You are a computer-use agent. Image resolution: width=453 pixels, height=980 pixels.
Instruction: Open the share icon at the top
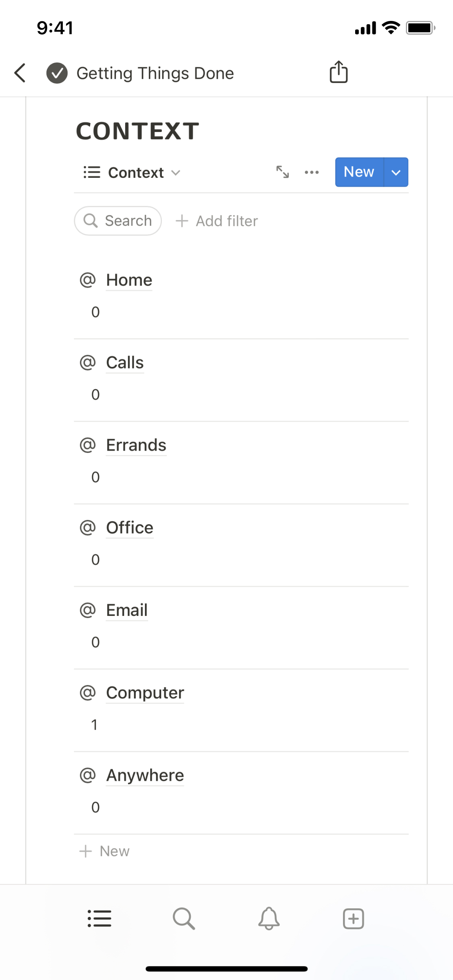(338, 72)
